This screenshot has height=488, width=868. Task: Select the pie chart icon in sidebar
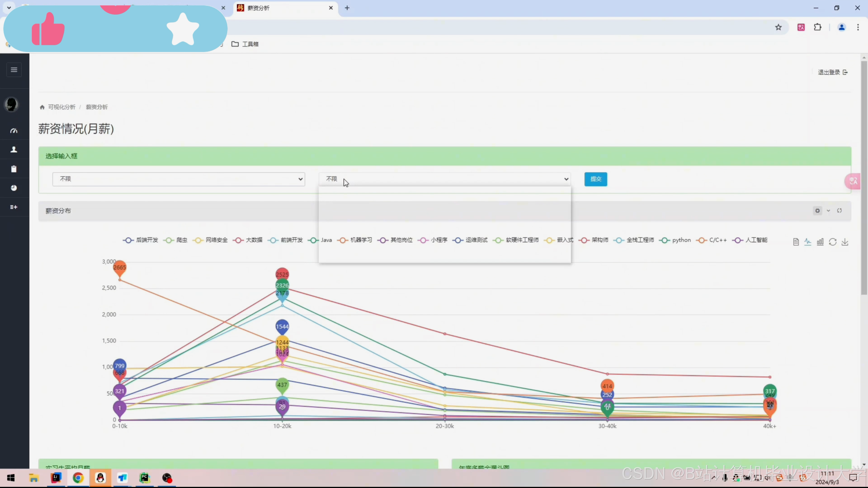coord(14,188)
